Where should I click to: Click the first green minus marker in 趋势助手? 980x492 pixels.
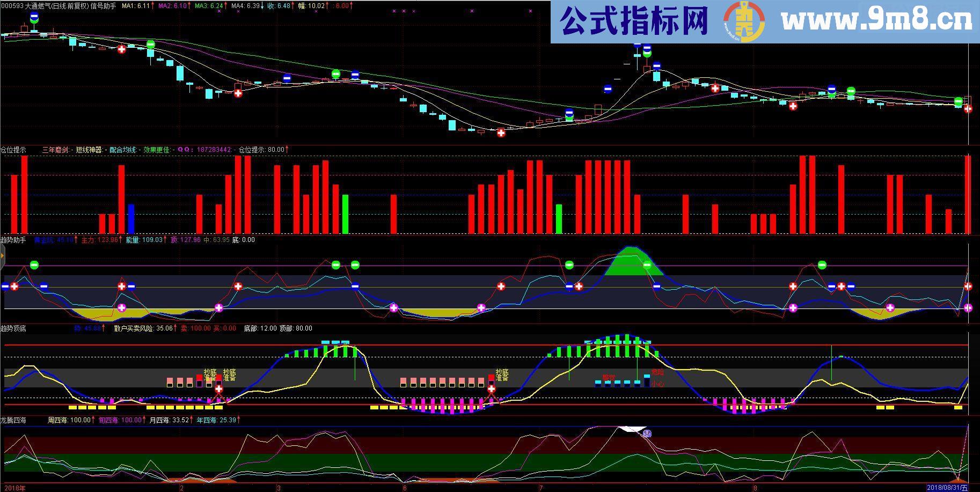pos(34,265)
